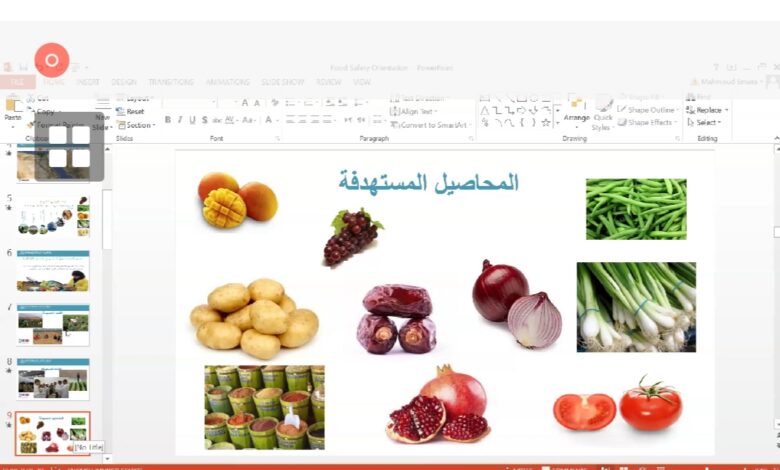Select the star shape in shapes gallery
The height and width of the screenshot is (470, 780).
(x=545, y=122)
